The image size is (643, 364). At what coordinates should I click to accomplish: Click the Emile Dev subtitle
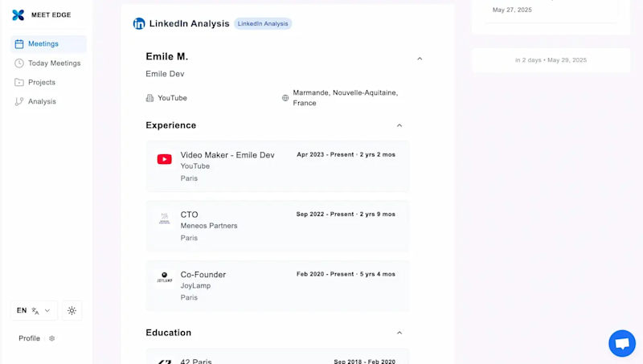click(x=165, y=74)
